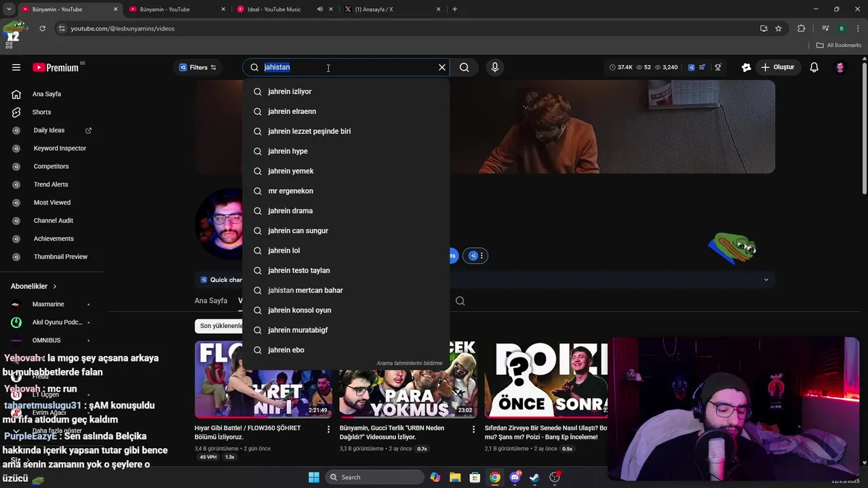Select suggestion 'jahistan mertcan bahar'
This screenshot has width=868, height=488.
point(346,290)
